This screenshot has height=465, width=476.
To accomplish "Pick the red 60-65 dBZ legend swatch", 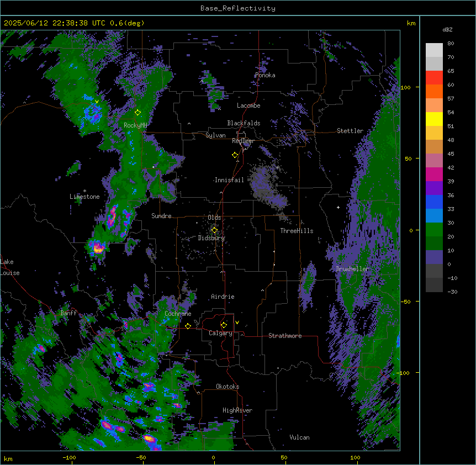I will [434, 78].
